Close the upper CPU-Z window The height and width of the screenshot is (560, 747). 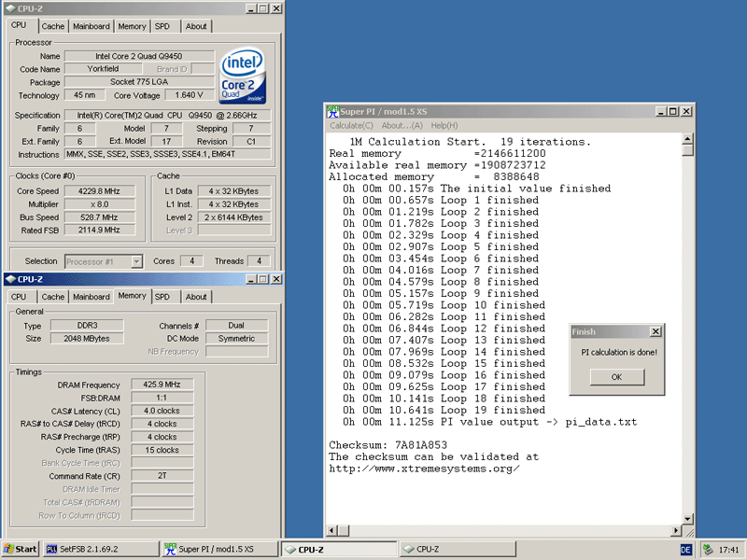[x=276, y=8]
